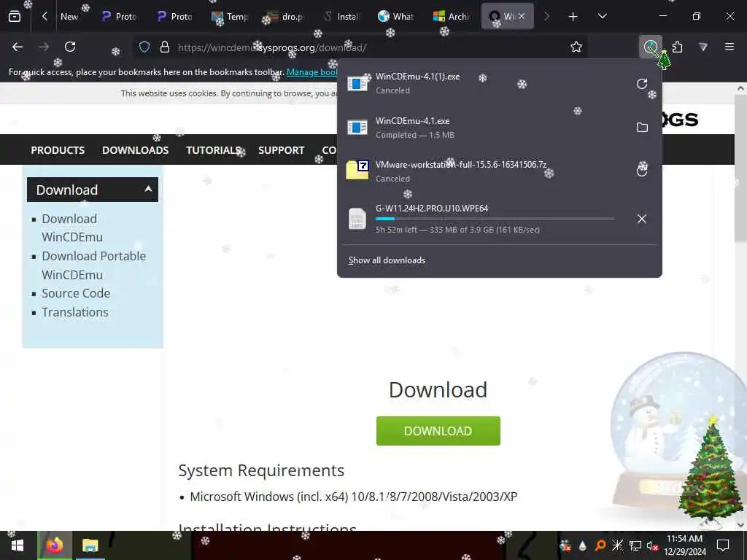Open Download WinCDEmu sidebar link
The image size is (747, 560).
(72, 228)
